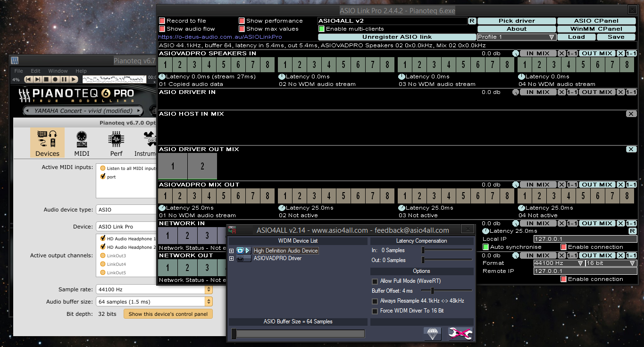This screenshot has height=347, width=644.
Task: Open Audio buffer size dropdown
Action: pyautogui.click(x=154, y=302)
